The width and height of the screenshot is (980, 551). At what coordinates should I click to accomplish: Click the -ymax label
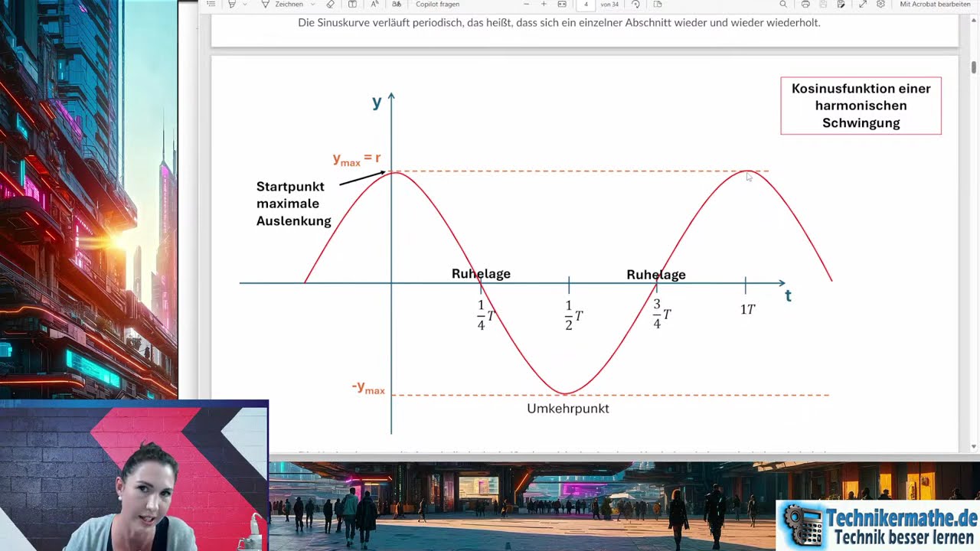[368, 387]
